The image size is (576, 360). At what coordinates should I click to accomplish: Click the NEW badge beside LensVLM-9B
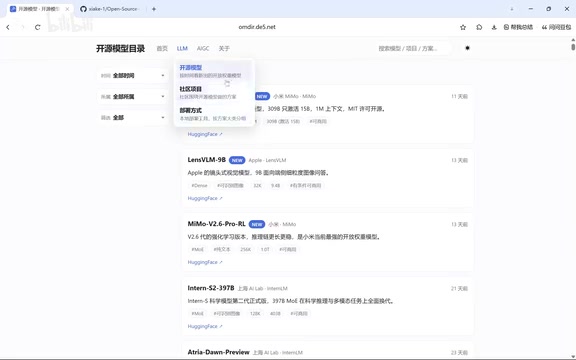(237, 160)
